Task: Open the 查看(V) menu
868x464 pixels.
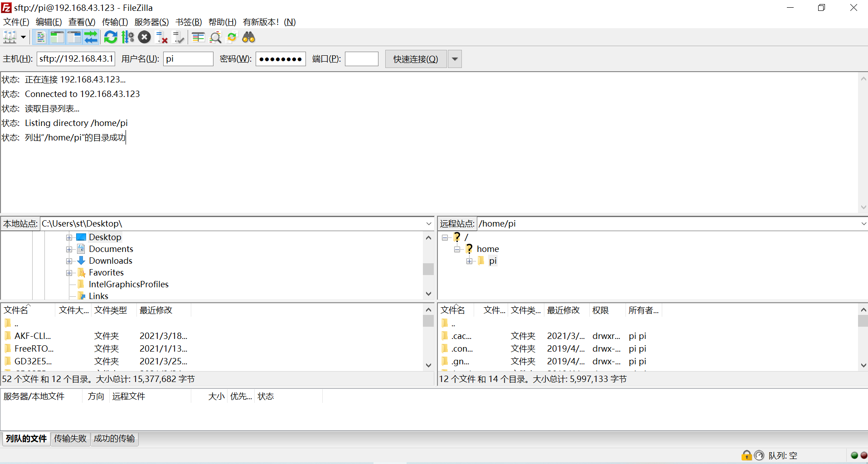Action: coord(82,22)
